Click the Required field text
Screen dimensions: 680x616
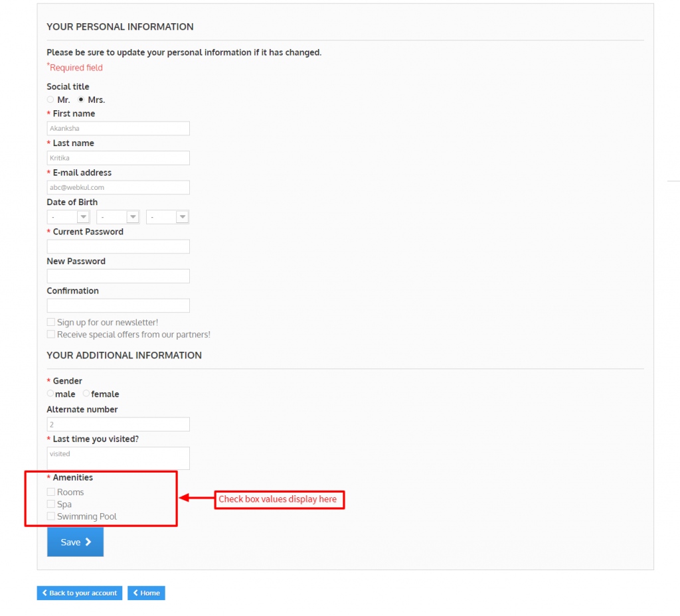point(75,67)
